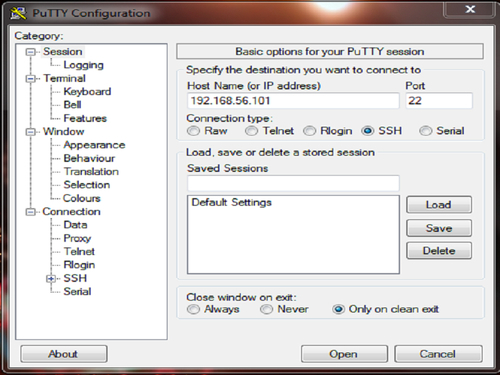Click the PuTTY icon in title bar
This screenshot has width=500, height=375.
[x=18, y=13]
